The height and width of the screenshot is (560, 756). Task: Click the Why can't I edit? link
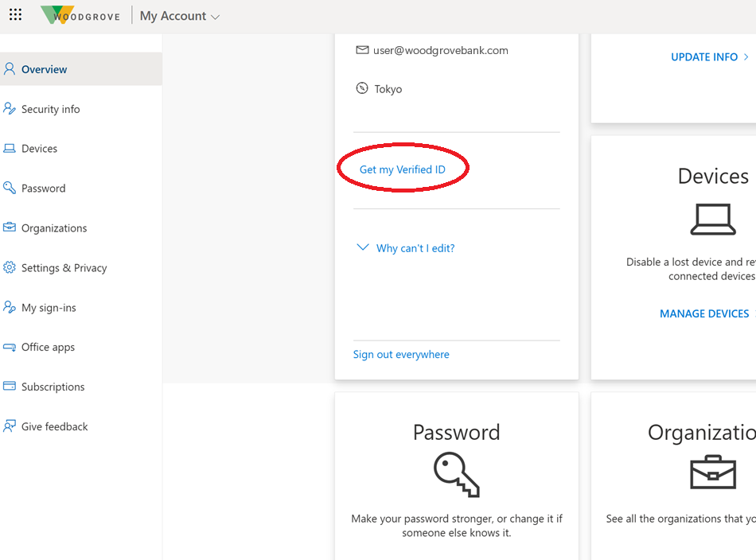pos(415,248)
